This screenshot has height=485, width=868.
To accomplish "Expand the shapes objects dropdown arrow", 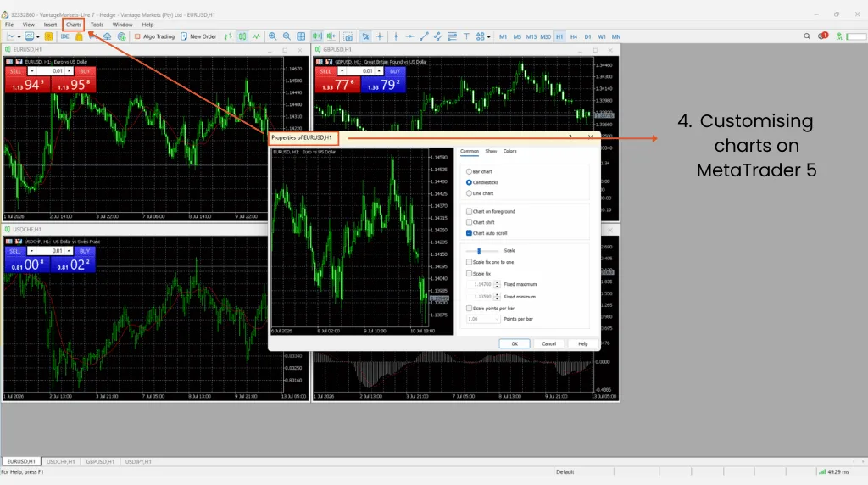I will point(488,37).
